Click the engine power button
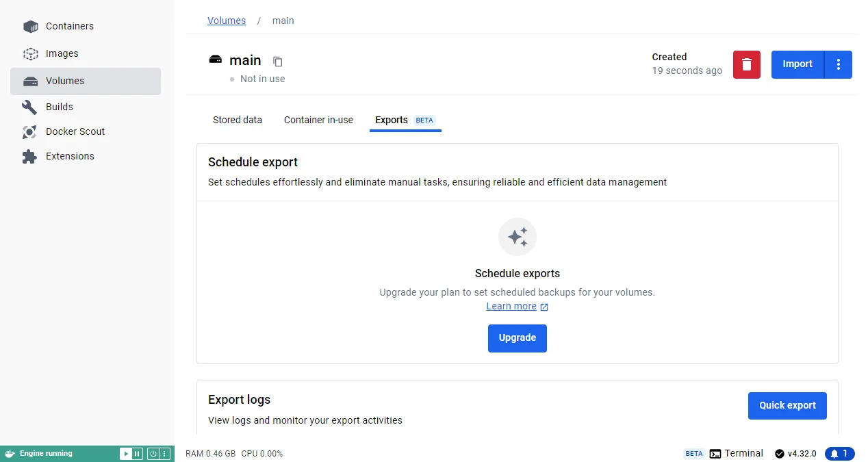The height and width of the screenshot is (462, 868). click(x=153, y=454)
